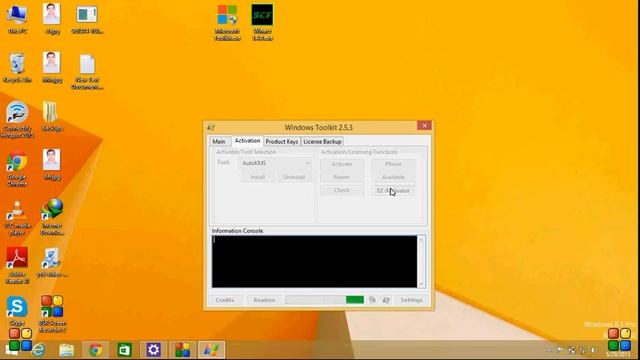Open the Readme
Screen dimensions: 640x360
coord(264,300)
